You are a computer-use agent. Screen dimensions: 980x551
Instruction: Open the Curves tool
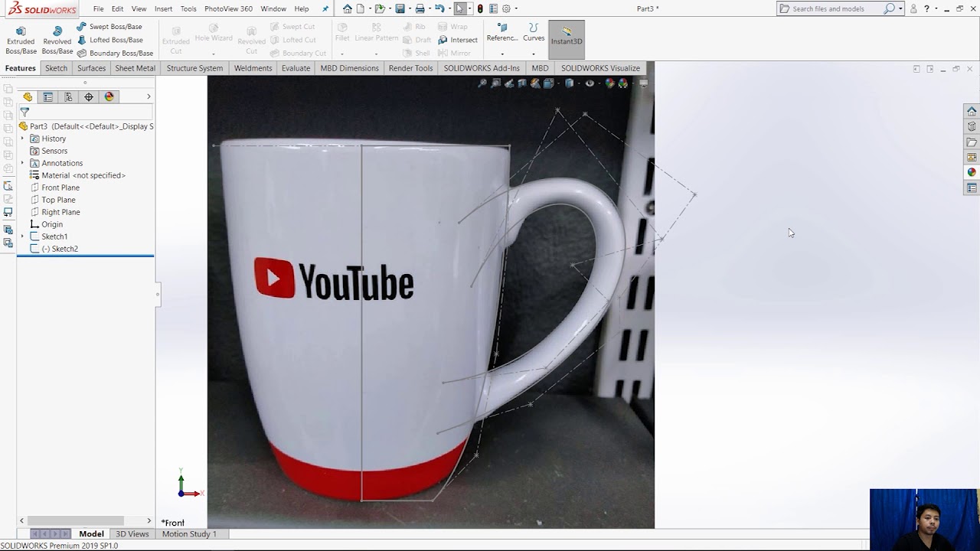tap(534, 32)
